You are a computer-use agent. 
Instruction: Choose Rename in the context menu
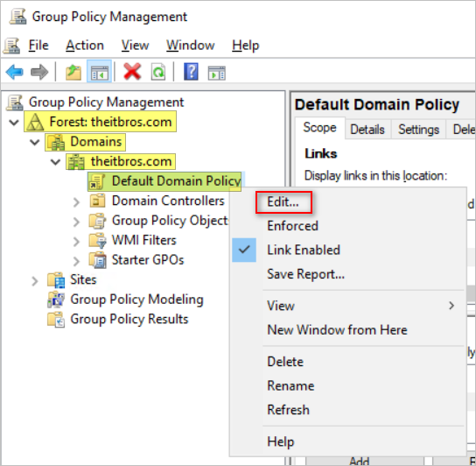[x=290, y=385]
